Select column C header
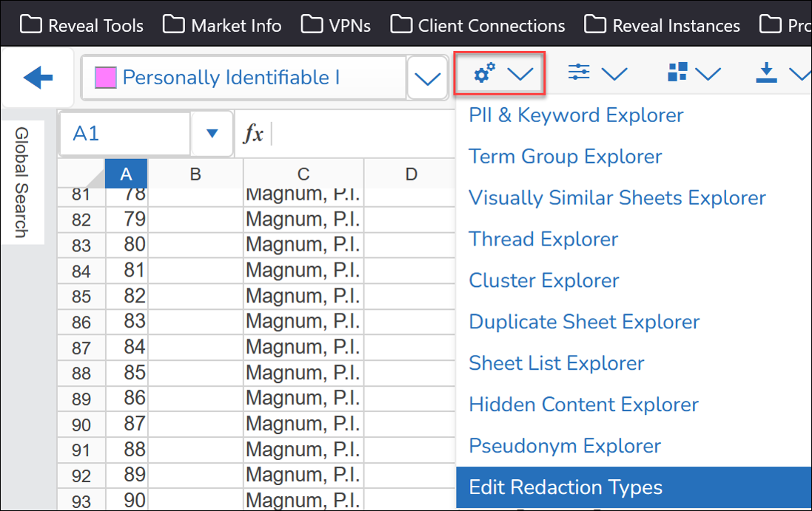 click(303, 174)
